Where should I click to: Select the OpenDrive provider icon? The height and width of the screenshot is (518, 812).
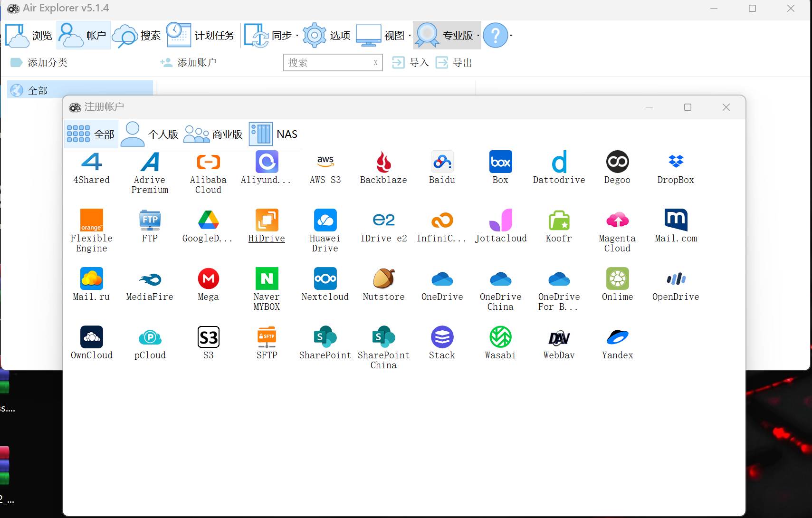click(x=676, y=279)
